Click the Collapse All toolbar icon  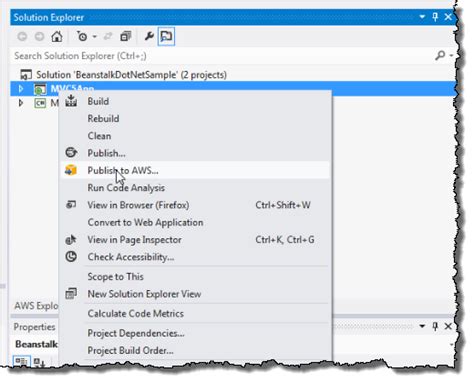[x=126, y=36]
